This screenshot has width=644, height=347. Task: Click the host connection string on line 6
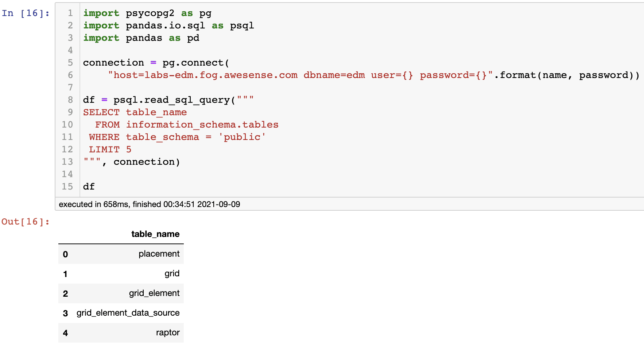tap(300, 75)
